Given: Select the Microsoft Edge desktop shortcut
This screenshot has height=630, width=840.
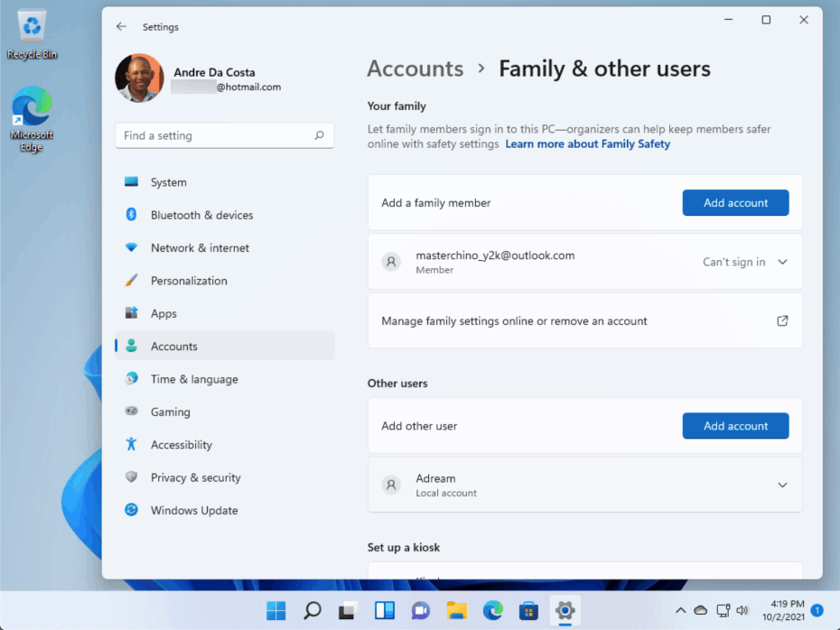Looking at the screenshot, I should point(32,119).
